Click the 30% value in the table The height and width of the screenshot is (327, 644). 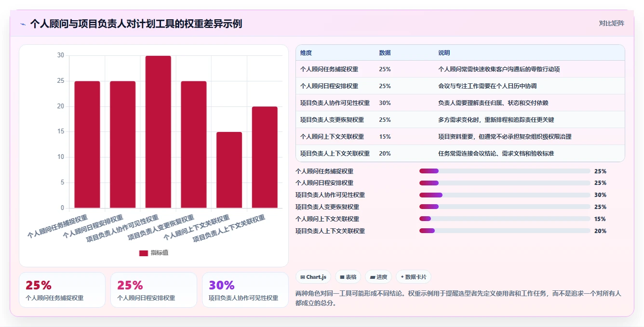point(385,103)
